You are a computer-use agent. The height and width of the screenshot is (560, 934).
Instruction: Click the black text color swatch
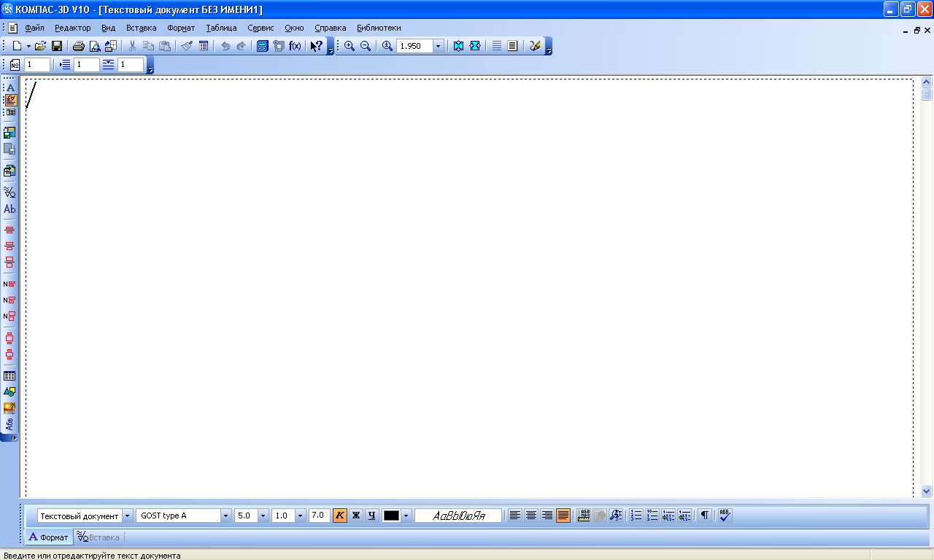click(392, 516)
